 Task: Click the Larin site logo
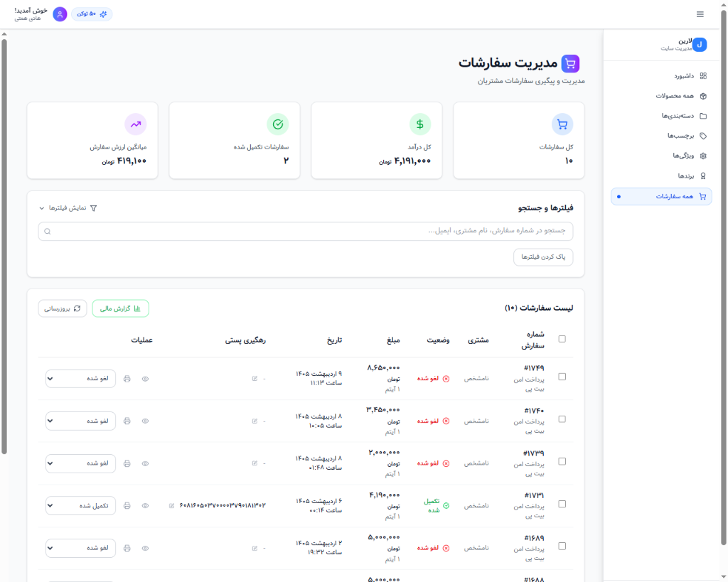[x=700, y=45]
